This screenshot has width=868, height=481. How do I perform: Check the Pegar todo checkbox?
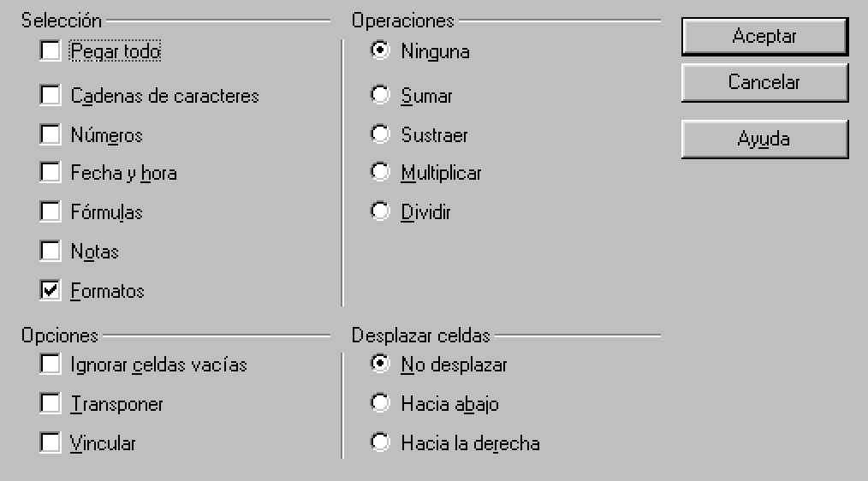(x=51, y=51)
